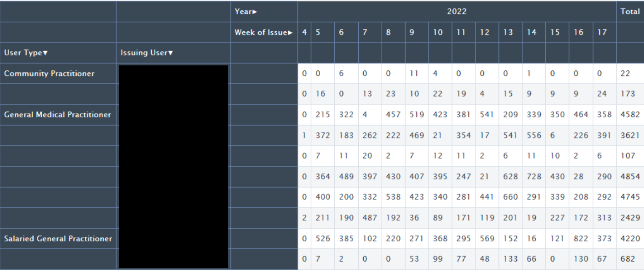Select the 2022 year header

tap(457, 12)
